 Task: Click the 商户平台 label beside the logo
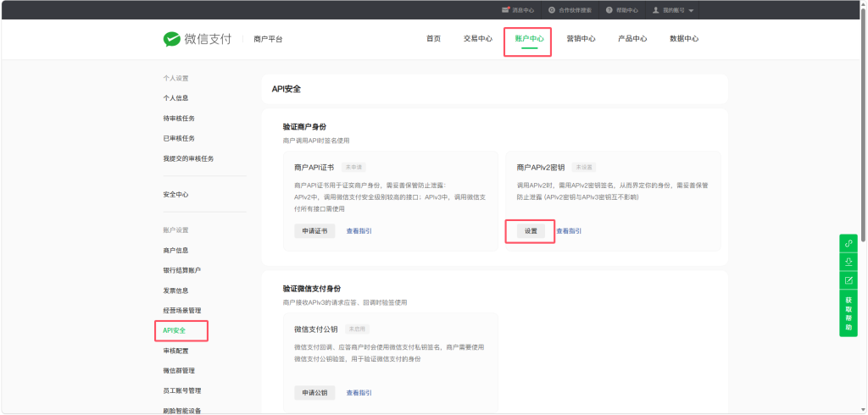[x=268, y=39]
